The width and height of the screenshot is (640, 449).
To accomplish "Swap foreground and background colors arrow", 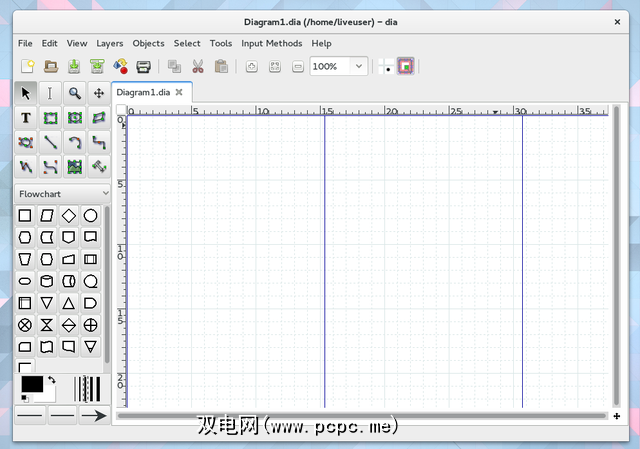I will [52, 380].
